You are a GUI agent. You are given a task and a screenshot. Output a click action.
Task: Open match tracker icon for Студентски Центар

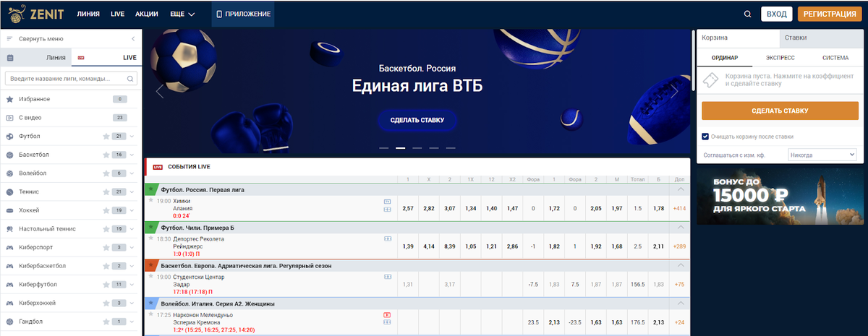tap(387, 277)
